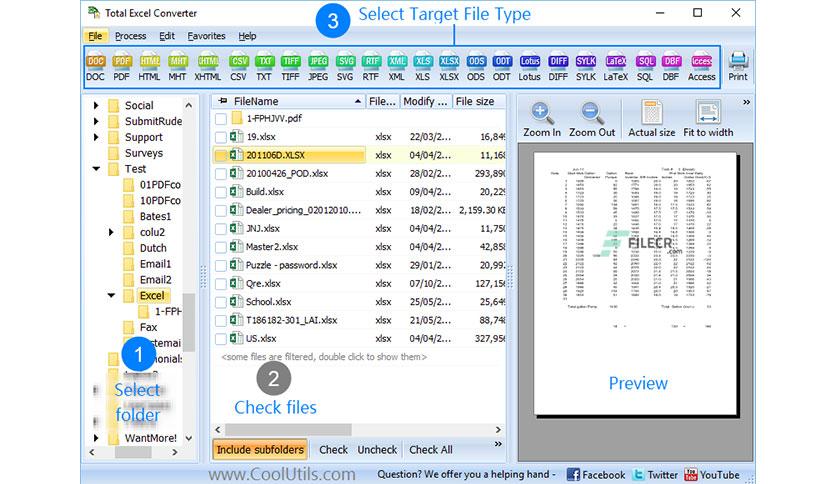
Task: Choose the XLSX format icon
Action: pos(449,68)
